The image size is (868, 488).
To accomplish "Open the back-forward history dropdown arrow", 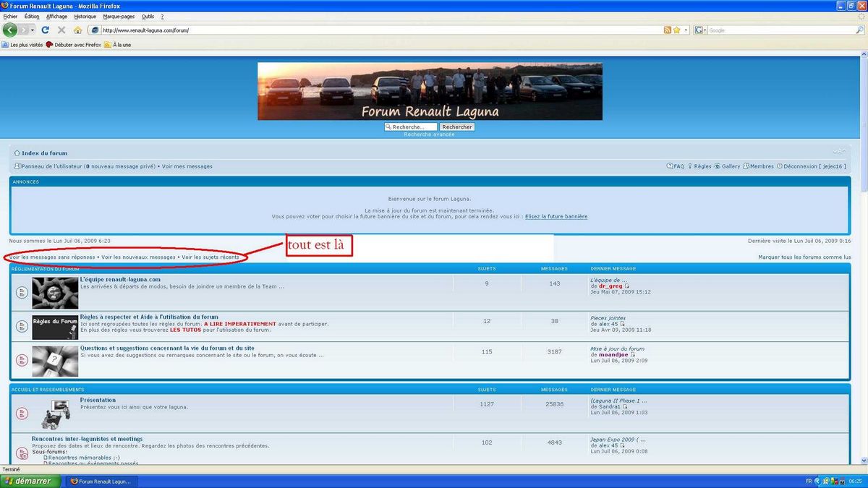I will tap(33, 30).
